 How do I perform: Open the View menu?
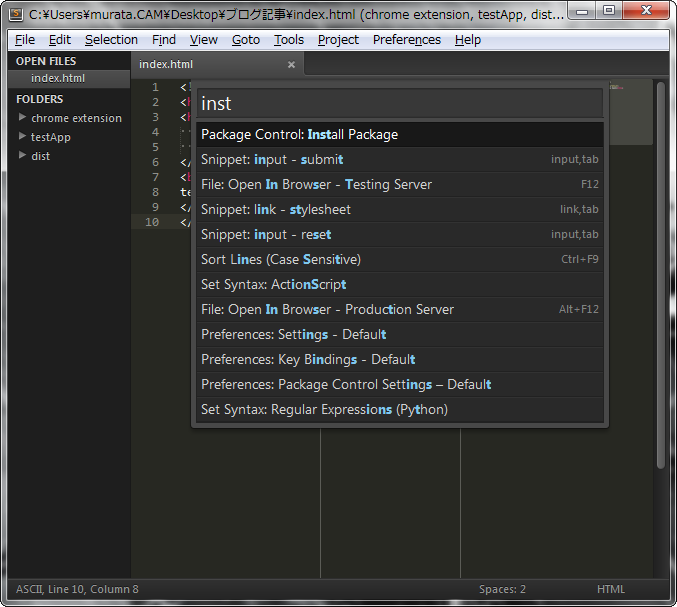coord(203,40)
